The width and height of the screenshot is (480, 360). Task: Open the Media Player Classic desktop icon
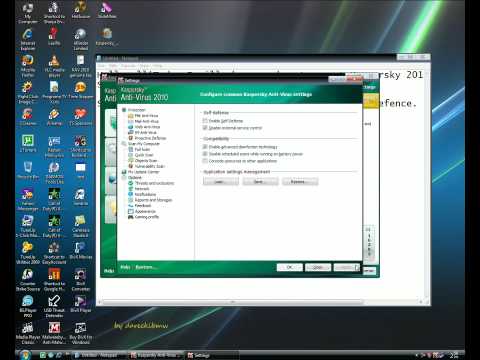point(28,333)
